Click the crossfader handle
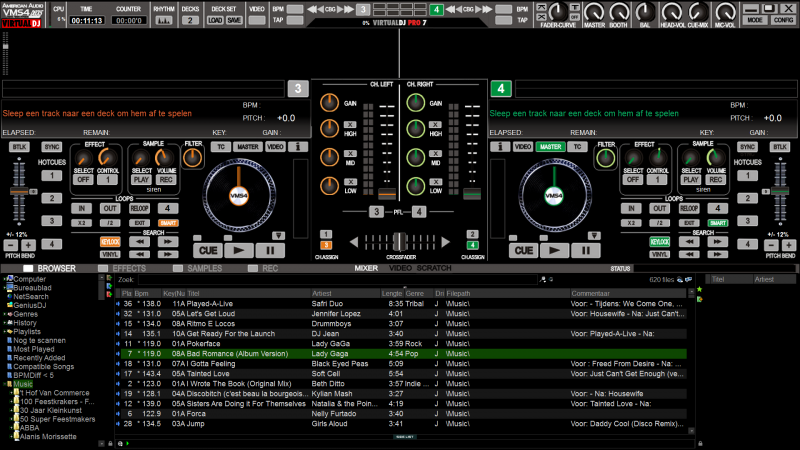Viewport: 800px width, 450px height. pyautogui.click(x=400, y=241)
